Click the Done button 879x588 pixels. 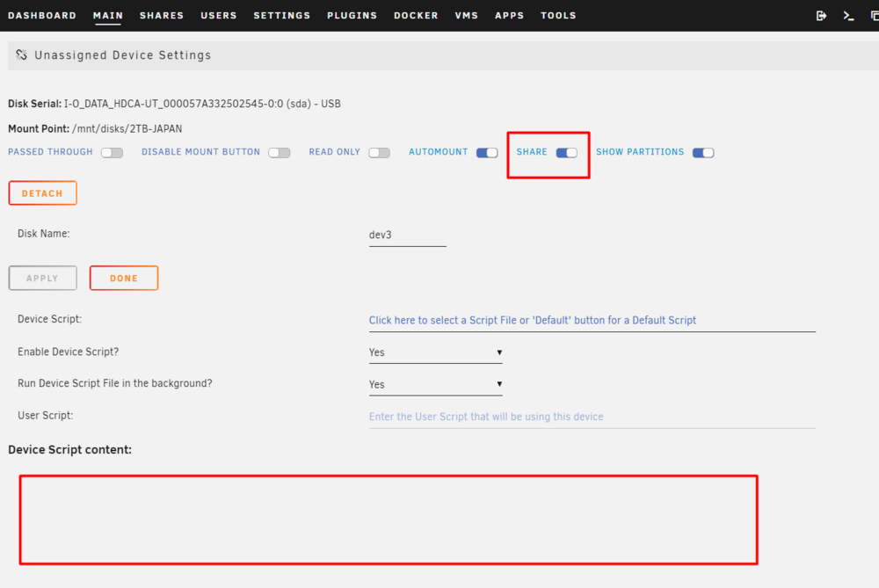(124, 278)
